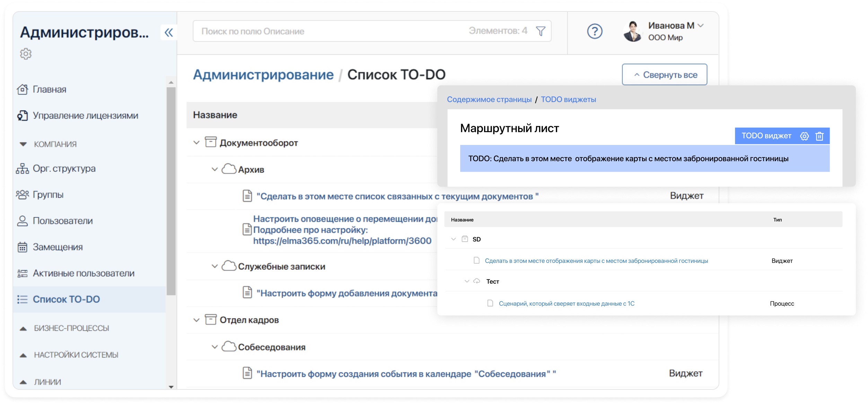Viewport: 868px width, 404px height.
Task: Open Управление лицензиями via its sidebar icon
Action: click(x=22, y=115)
